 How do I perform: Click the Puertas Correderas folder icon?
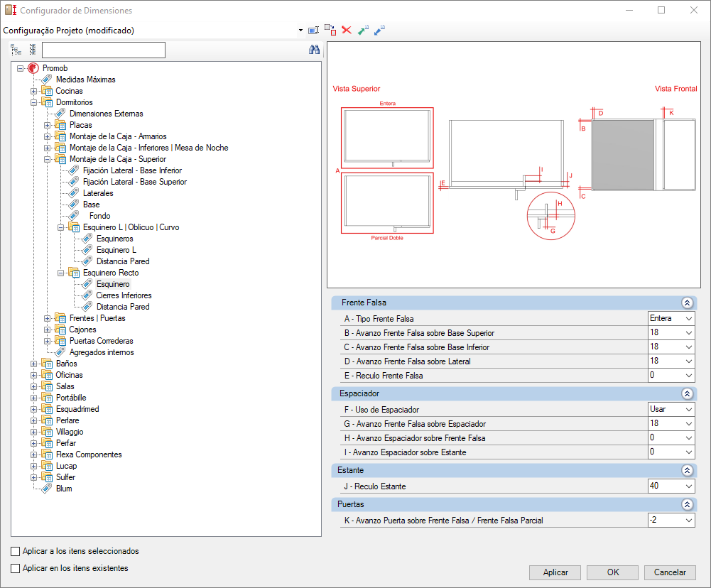click(60, 340)
